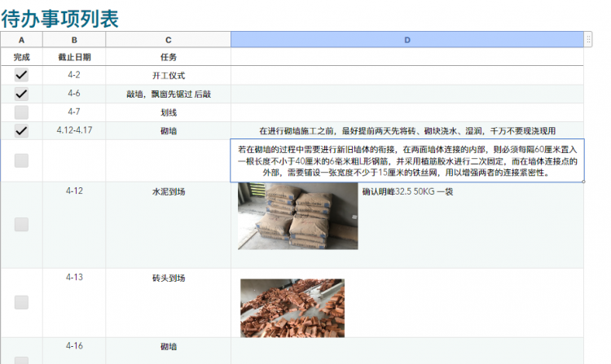Uncheck the 4.12-4.17 砌墙 checkbox
The width and height of the screenshot is (611, 364).
[x=21, y=130]
